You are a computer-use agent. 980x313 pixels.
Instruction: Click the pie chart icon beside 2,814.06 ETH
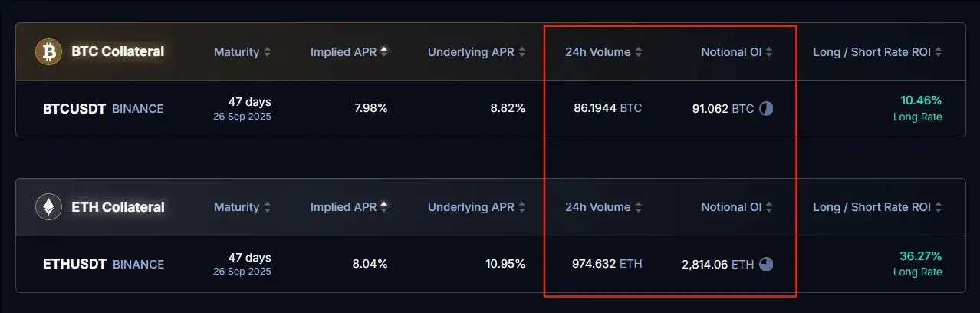click(x=766, y=264)
